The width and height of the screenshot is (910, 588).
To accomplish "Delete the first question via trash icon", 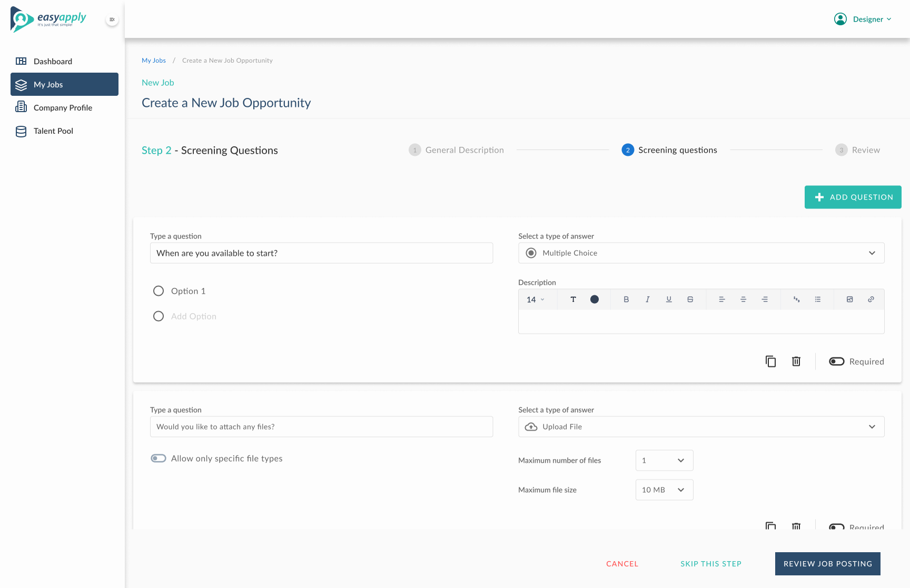I will pyautogui.click(x=796, y=362).
